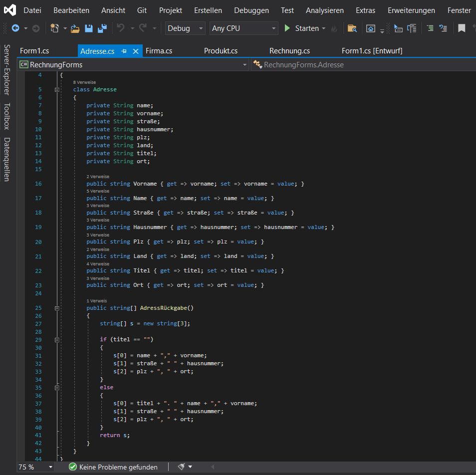The image size is (476, 475).
Task: Open the new item dropdown arrow
Action: [x=65, y=28]
